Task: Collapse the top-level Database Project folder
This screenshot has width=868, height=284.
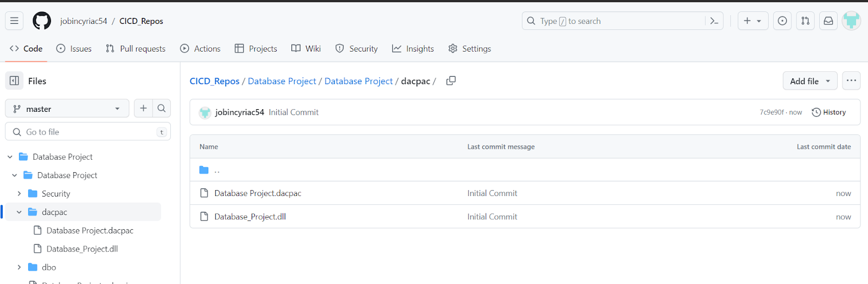Action: point(10,157)
